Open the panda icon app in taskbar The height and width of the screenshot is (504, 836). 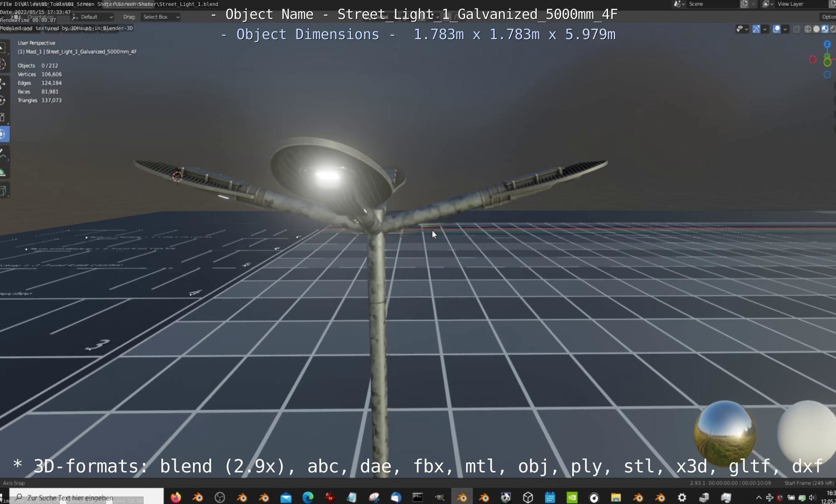(x=506, y=497)
